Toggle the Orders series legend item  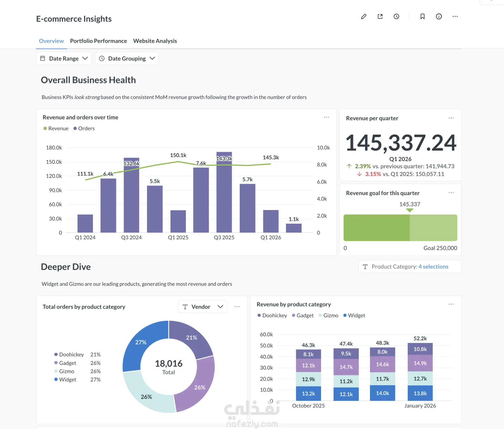[x=84, y=128]
